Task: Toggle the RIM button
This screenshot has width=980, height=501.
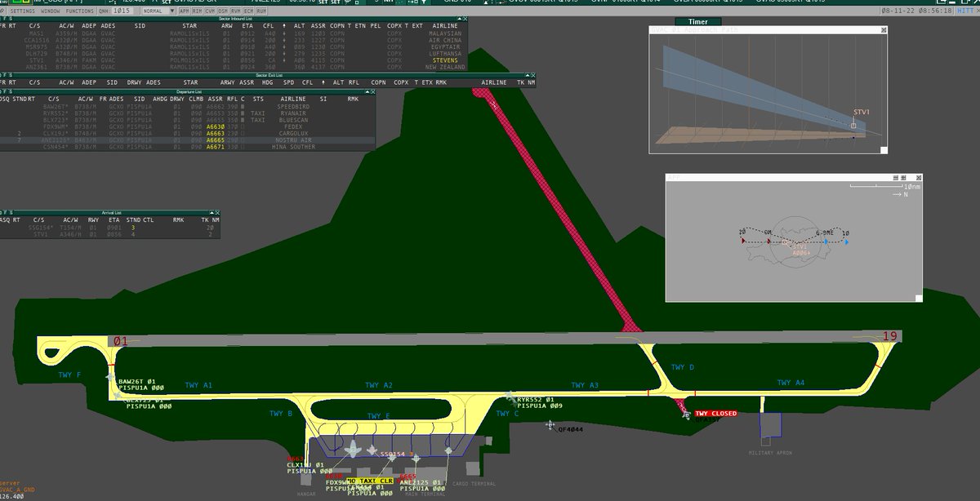Action: 197,12
